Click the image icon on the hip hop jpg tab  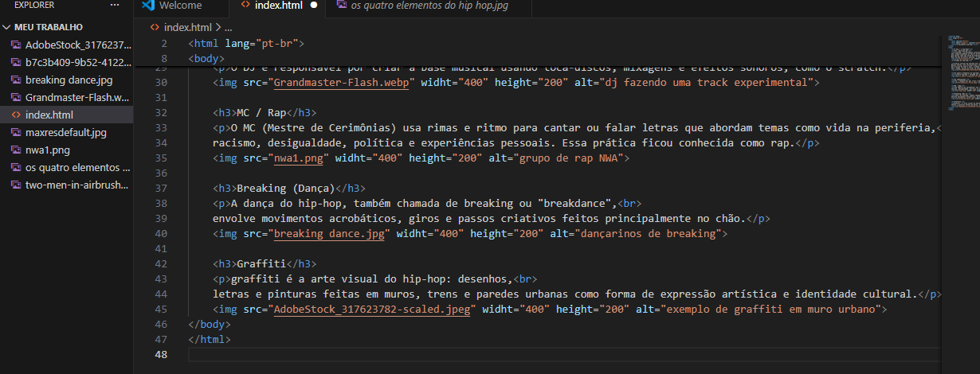341,6
